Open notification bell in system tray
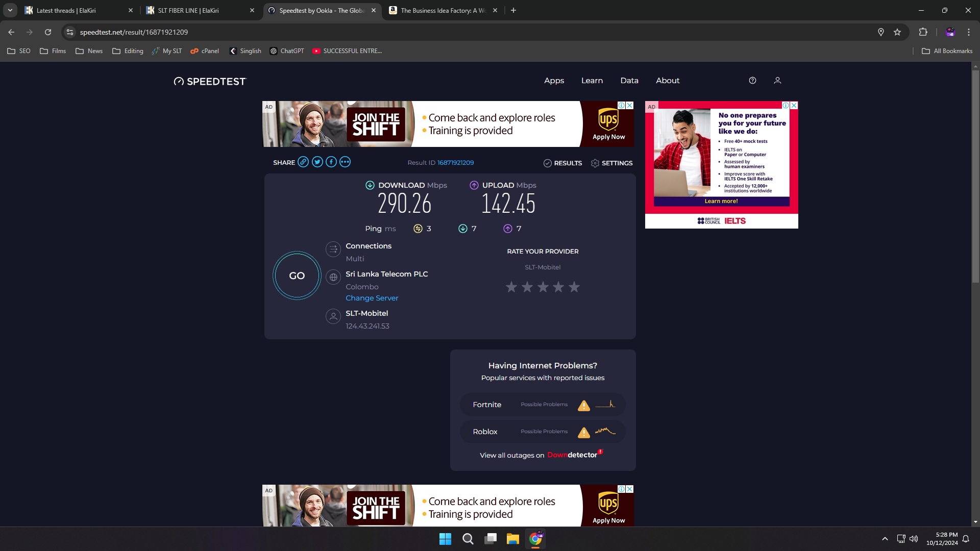Image resolution: width=980 pixels, height=551 pixels. pos(966,539)
